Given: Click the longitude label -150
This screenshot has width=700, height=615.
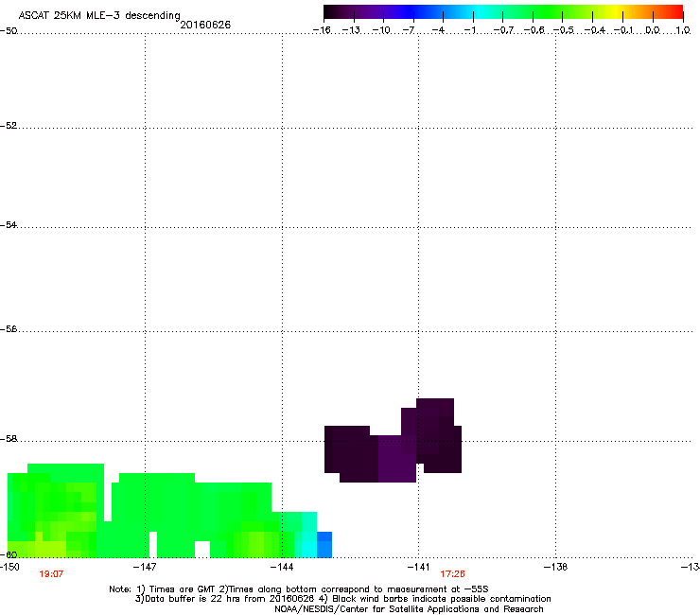Looking at the screenshot, I should coord(9,567).
